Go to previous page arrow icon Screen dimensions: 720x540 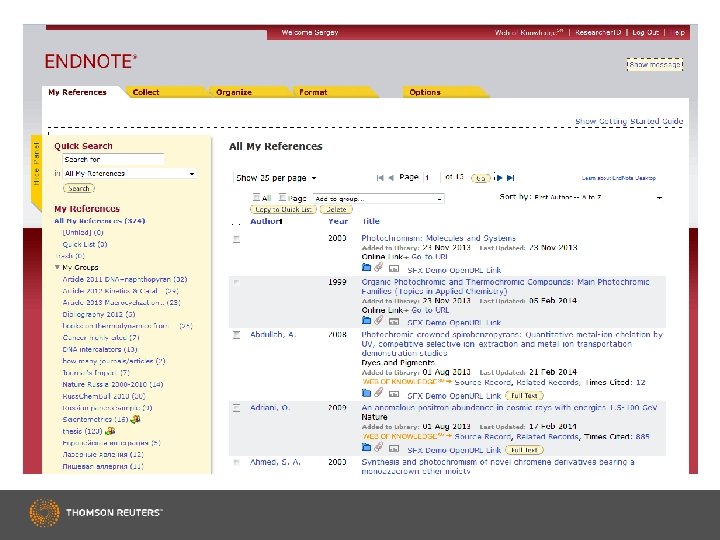(391, 178)
